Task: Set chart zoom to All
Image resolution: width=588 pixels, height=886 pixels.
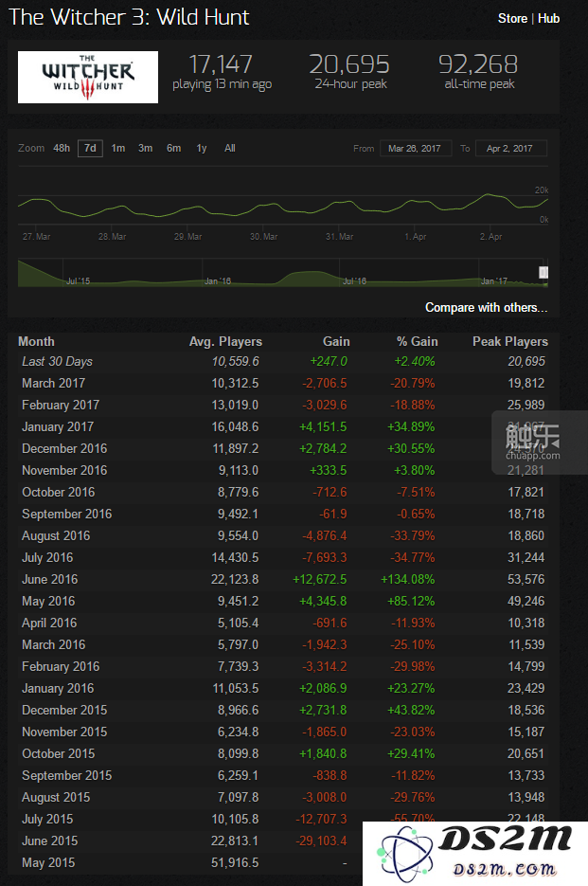Action: pyautogui.click(x=230, y=148)
